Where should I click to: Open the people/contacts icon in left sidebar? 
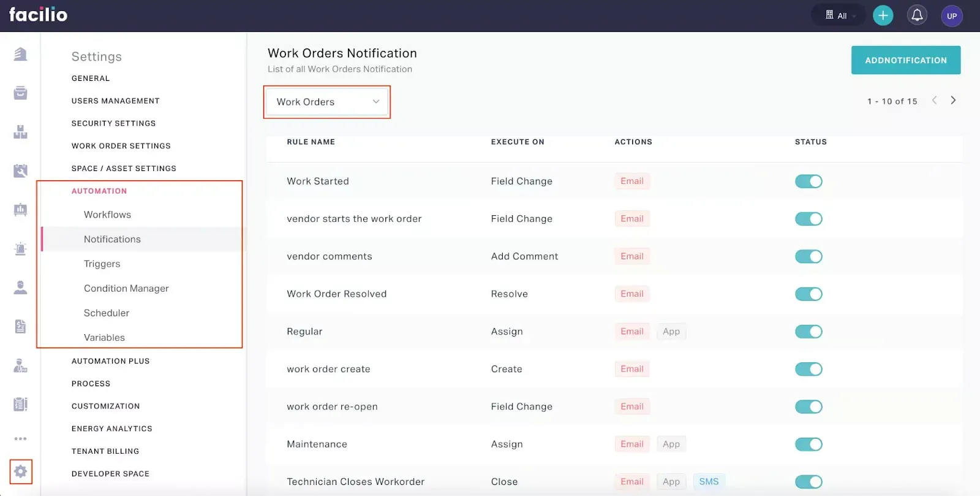pyautogui.click(x=21, y=288)
